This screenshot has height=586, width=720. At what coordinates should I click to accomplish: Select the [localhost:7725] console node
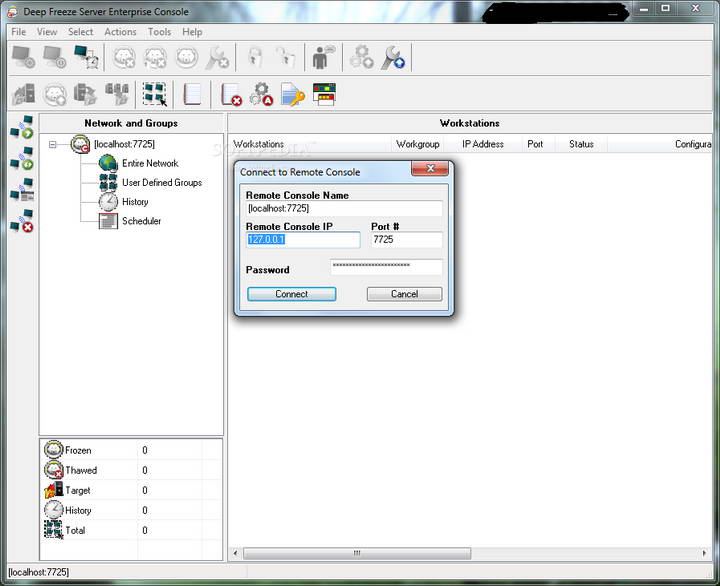click(124, 144)
